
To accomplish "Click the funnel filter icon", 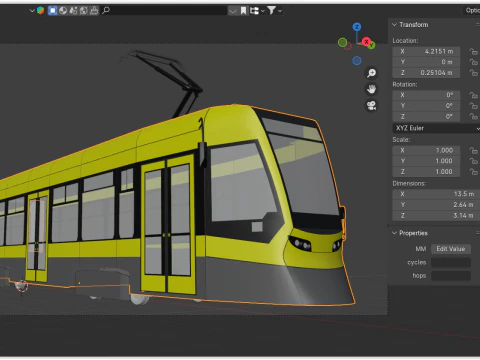I will tap(271, 11).
